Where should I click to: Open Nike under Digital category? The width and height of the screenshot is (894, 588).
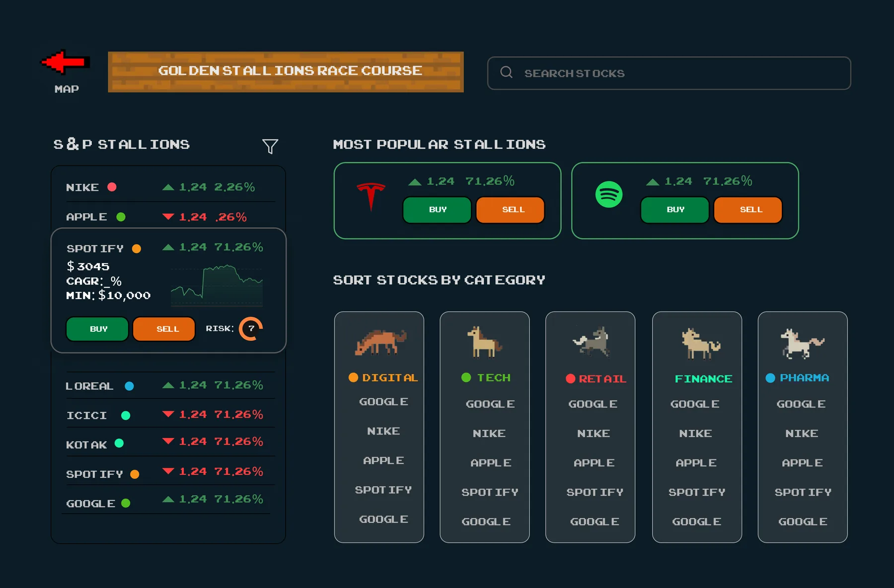coord(383,431)
